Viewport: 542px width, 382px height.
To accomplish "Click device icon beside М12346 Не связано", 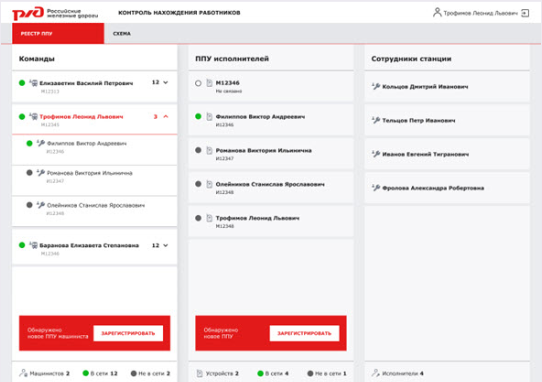I will [209, 83].
